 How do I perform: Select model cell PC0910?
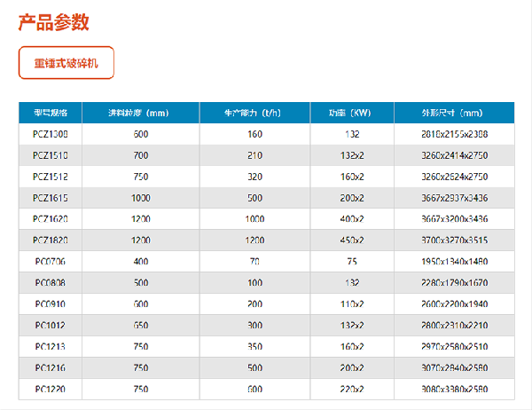coord(51,304)
